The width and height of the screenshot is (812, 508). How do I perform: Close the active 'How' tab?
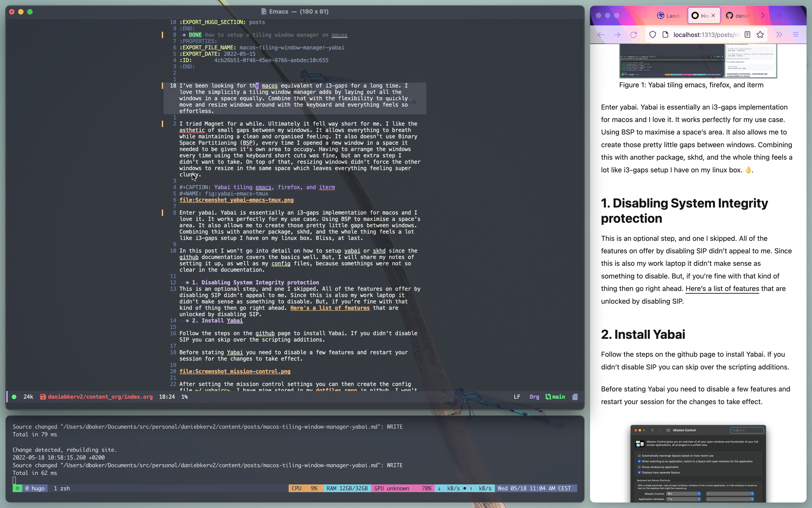(713, 15)
